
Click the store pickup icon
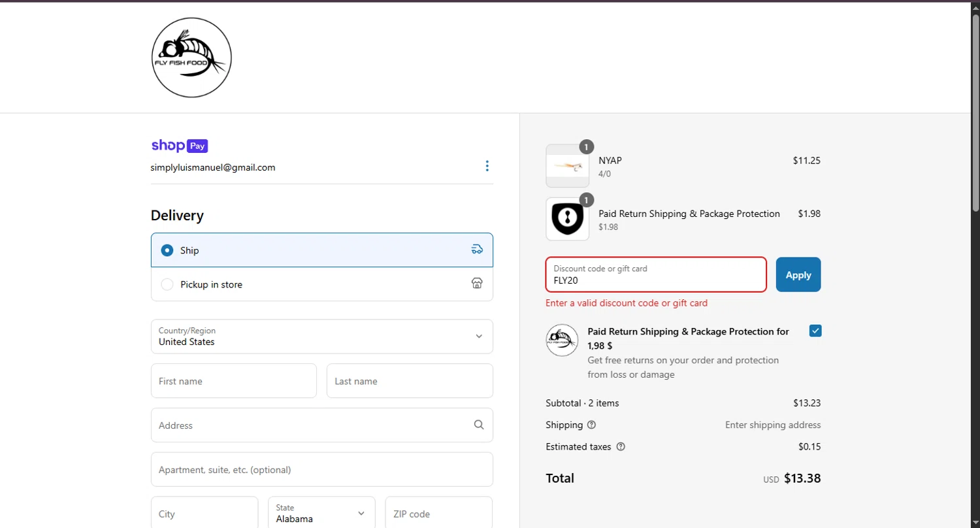click(477, 284)
